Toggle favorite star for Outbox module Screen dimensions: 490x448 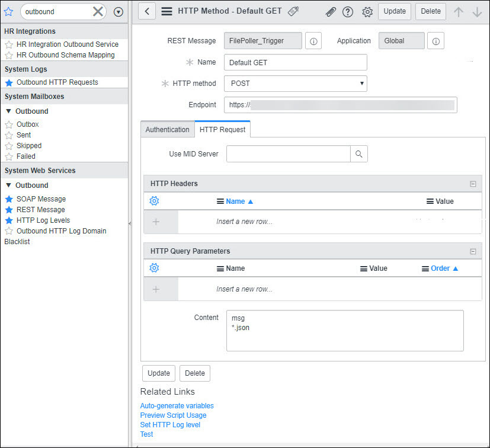(x=9, y=125)
